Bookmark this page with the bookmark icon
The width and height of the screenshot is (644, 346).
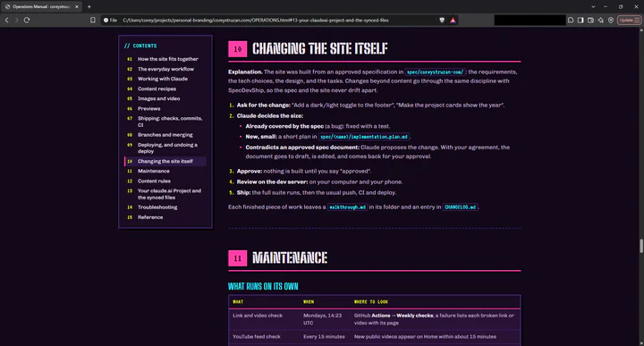point(93,20)
